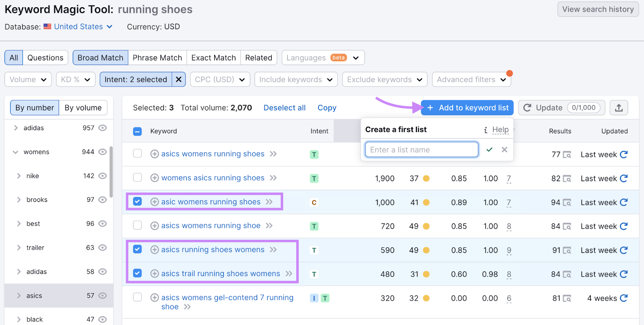
Task: Open 'asics trail running shoes womens' double-arrow
Action: [289, 273]
